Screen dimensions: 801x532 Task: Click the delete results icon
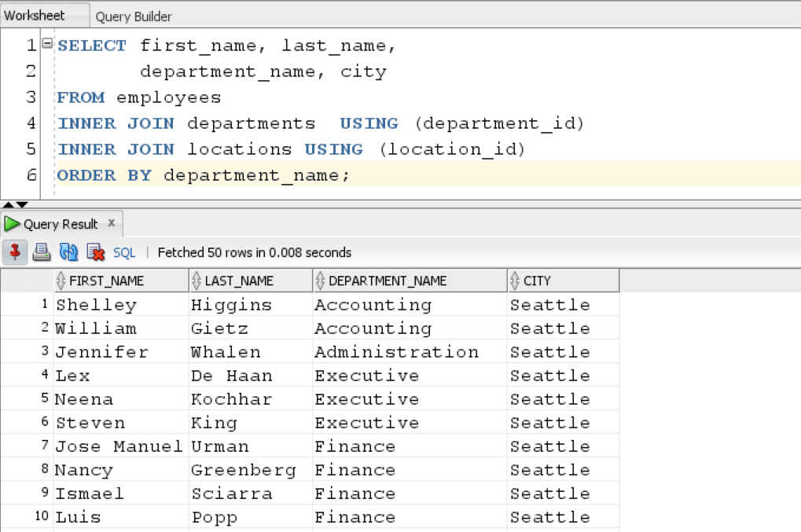click(x=94, y=252)
